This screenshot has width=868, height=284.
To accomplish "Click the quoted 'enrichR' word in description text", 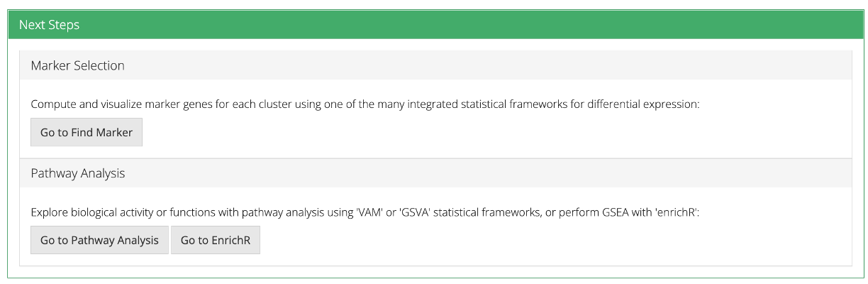I will pos(676,212).
